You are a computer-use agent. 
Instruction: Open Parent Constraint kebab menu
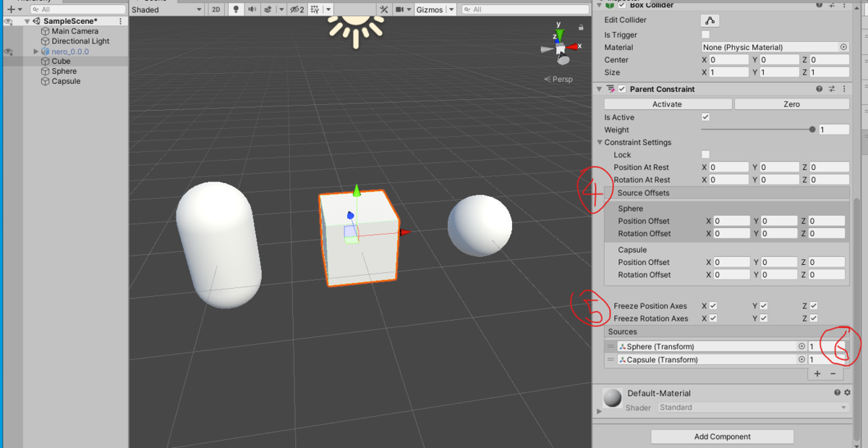[x=844, y=89]
